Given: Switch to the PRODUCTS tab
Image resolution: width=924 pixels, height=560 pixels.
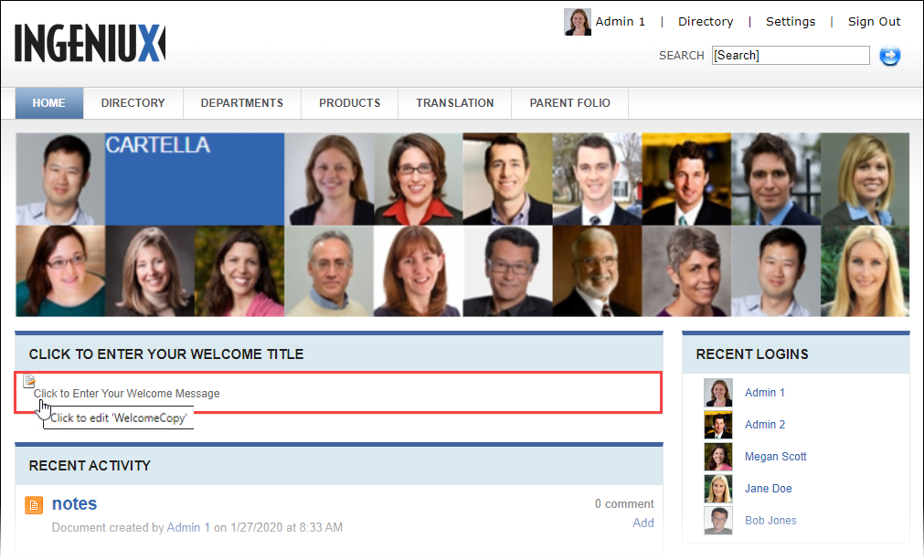Looking at the screenshot, I should 350,103.
